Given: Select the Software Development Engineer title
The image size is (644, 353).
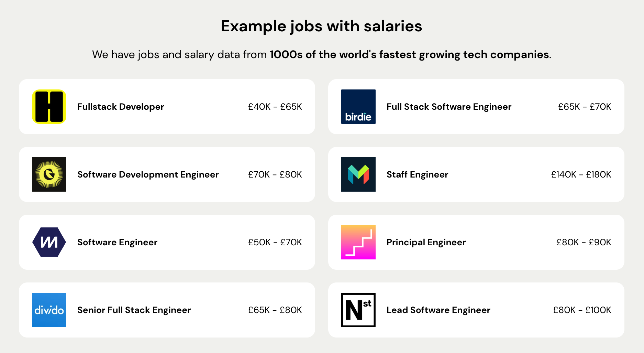Looking at the screenshot, I should [x=148, y=174].
